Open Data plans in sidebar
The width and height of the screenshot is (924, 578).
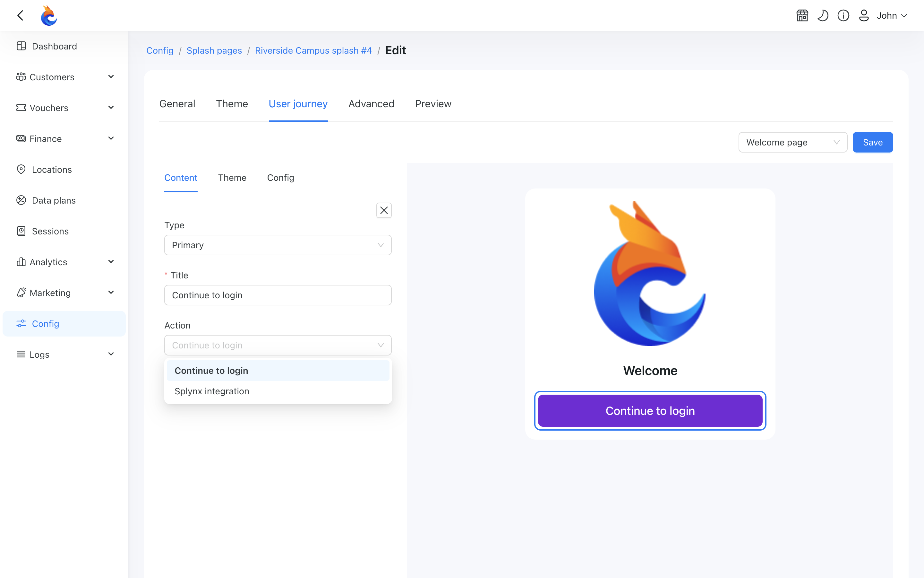tap(64, 200)
